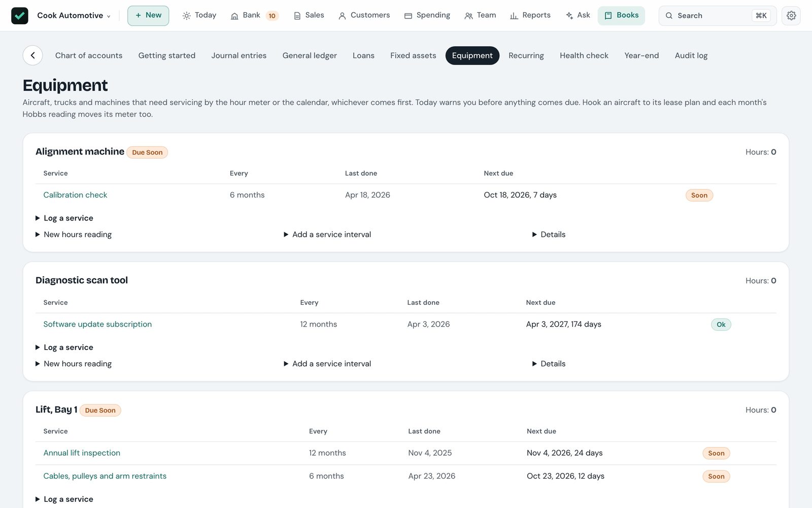The height and width of the screenshot is (508, 812).
Task: Open the Cook Automotive company dropdown
Action: pos(74,16)
